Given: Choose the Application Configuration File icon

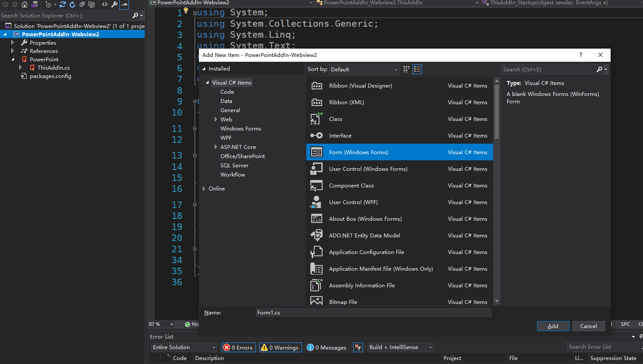Looking at the screenshot, I should point(316,252).
